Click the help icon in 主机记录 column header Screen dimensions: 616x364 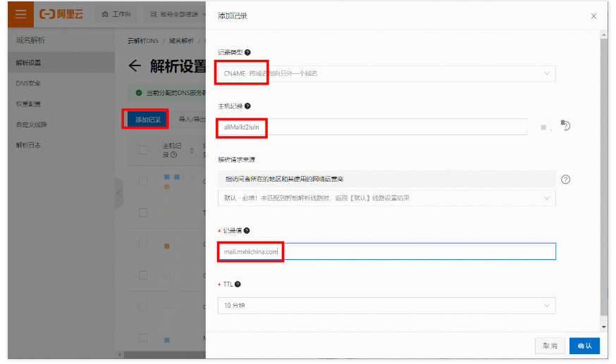[x=173, y=155]
